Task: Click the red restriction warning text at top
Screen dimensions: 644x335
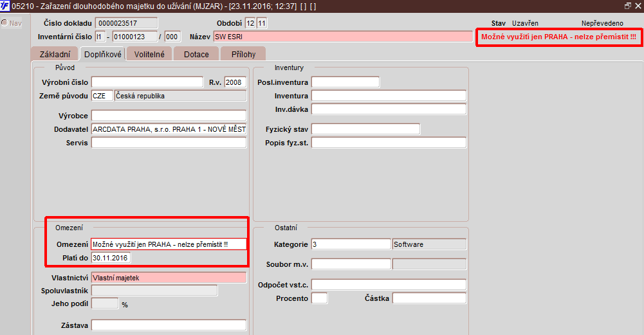Action: tap(558, 37)
